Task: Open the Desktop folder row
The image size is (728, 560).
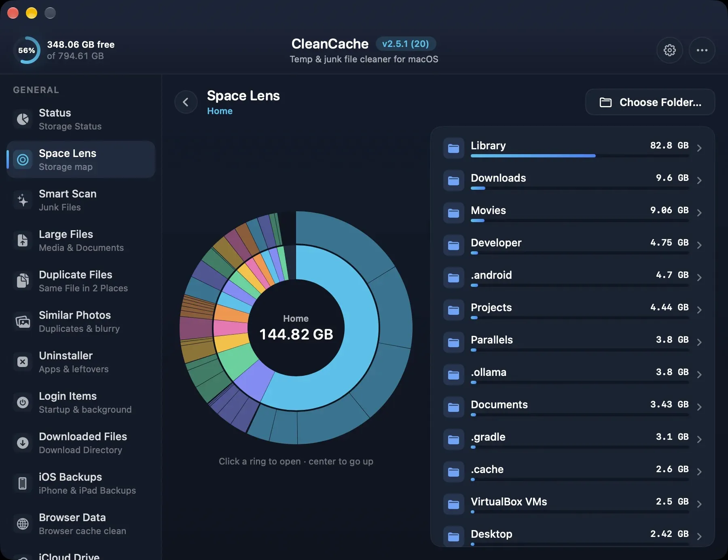Action: pyautogui.click(x=573, y=537)
